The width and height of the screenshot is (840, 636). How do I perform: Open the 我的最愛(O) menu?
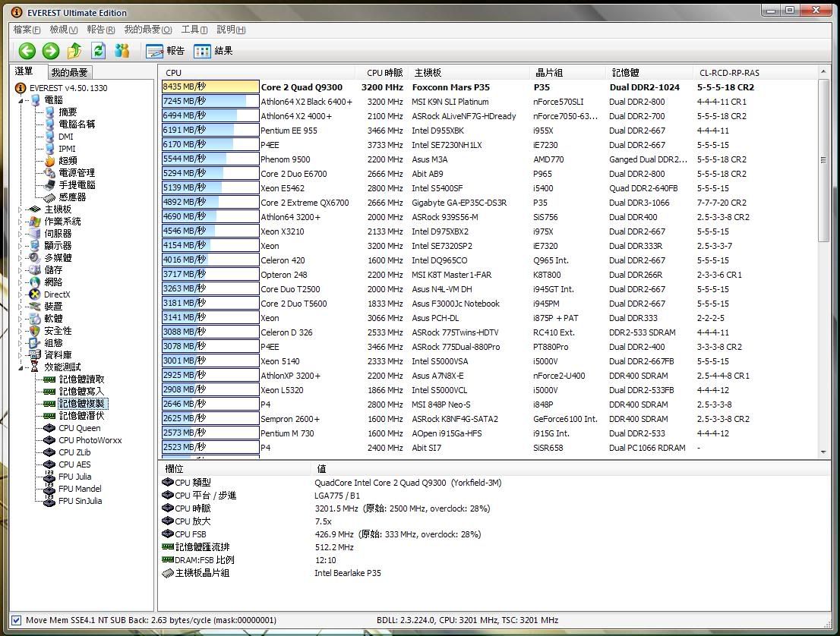(148, 30)
